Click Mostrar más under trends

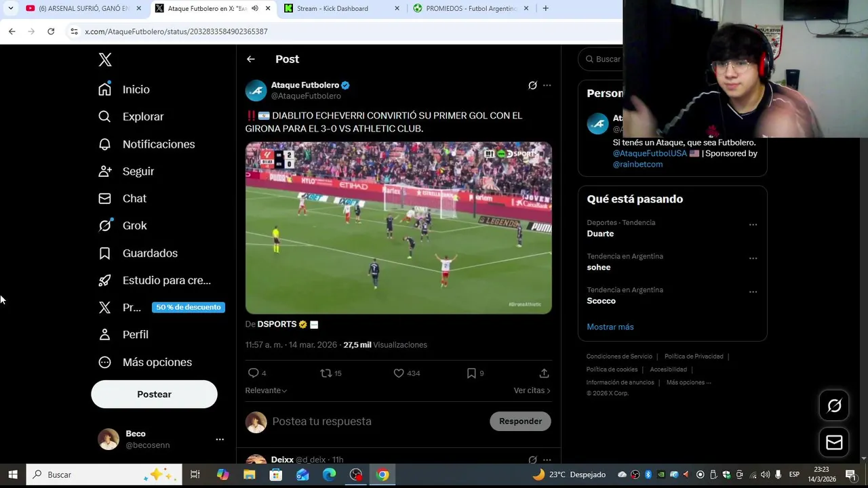(x=610, y=327)
